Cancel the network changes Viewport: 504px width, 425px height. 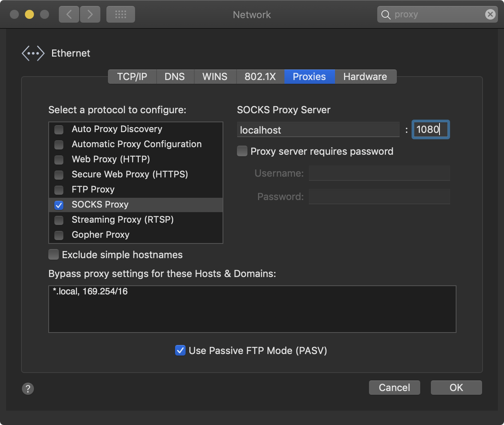394,388
